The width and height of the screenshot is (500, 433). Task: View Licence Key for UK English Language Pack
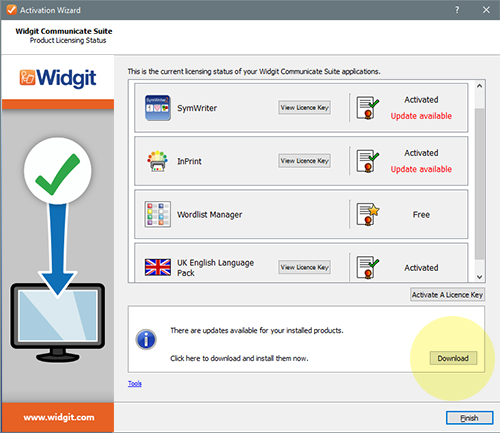pyautogui.click(x=305, y=267)
